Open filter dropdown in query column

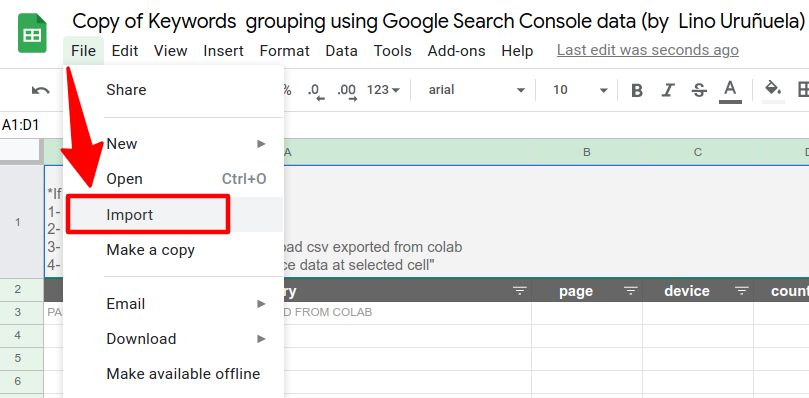click(x=520, y=291)
